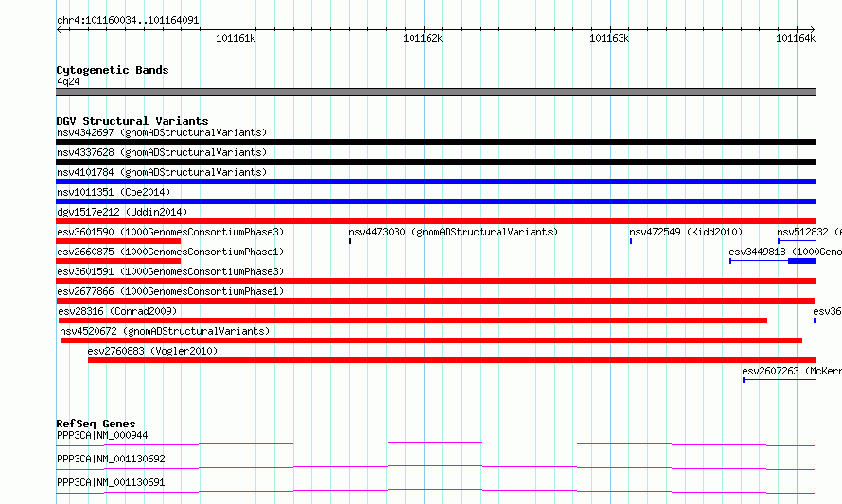842x504 pixels.
Task: Click the red bar under nsv4520672
Action: tap(431, 340)
